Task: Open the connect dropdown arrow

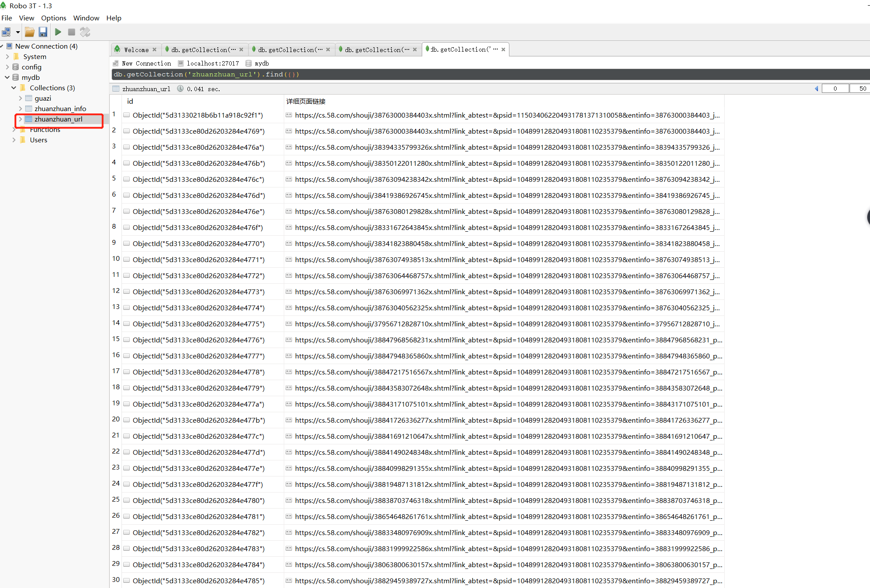Action: coord(18,32)
